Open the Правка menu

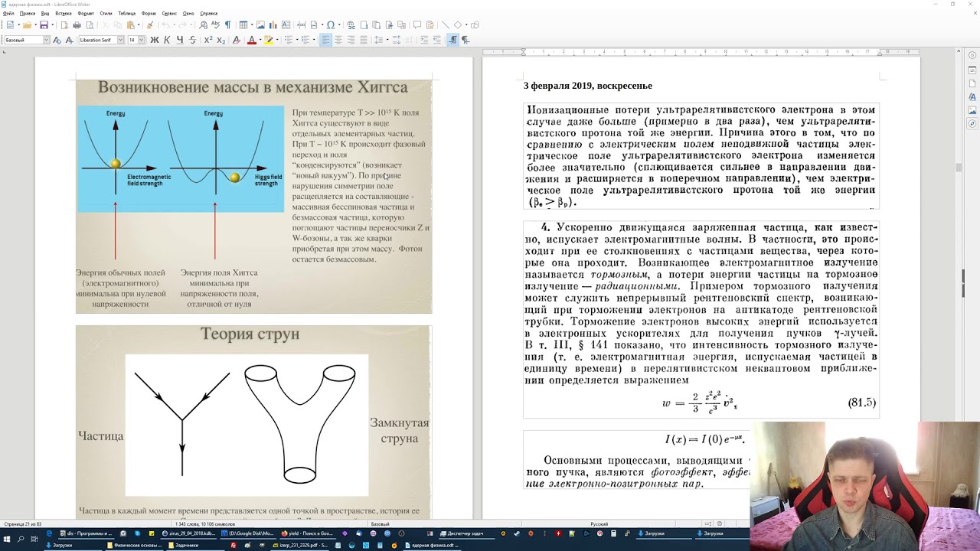[x=28, y=13]
